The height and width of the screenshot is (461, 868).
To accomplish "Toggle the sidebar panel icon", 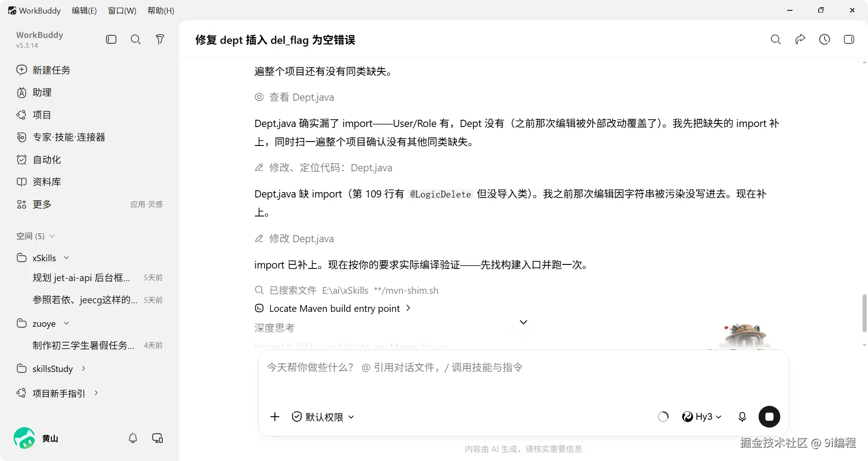I will (111, 39).
